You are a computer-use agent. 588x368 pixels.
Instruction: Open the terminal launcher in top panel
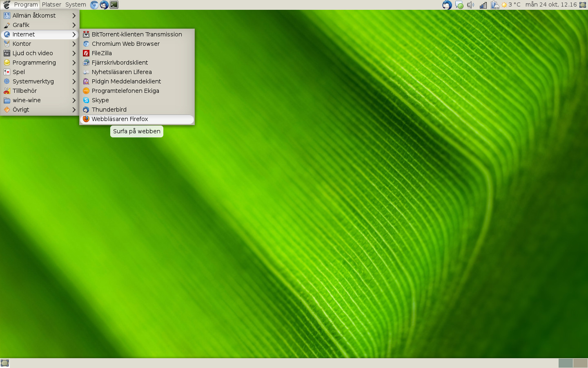pyautogui.click(x=114, y=5)
